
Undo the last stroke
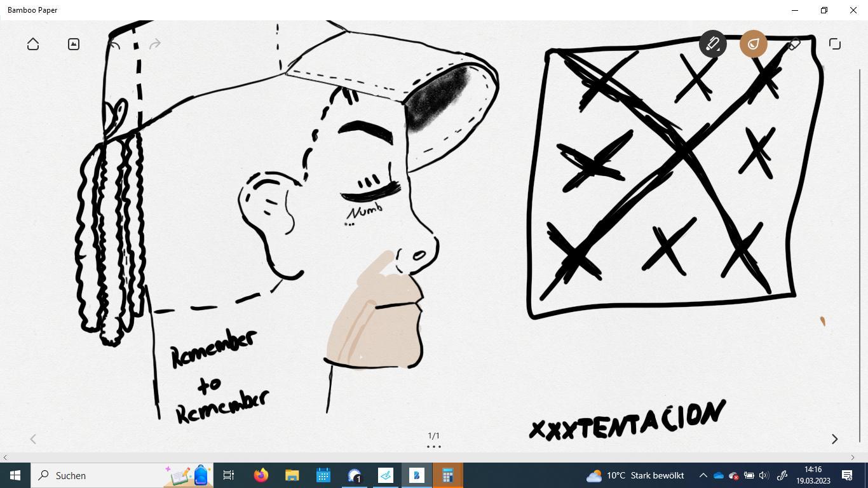114,44
